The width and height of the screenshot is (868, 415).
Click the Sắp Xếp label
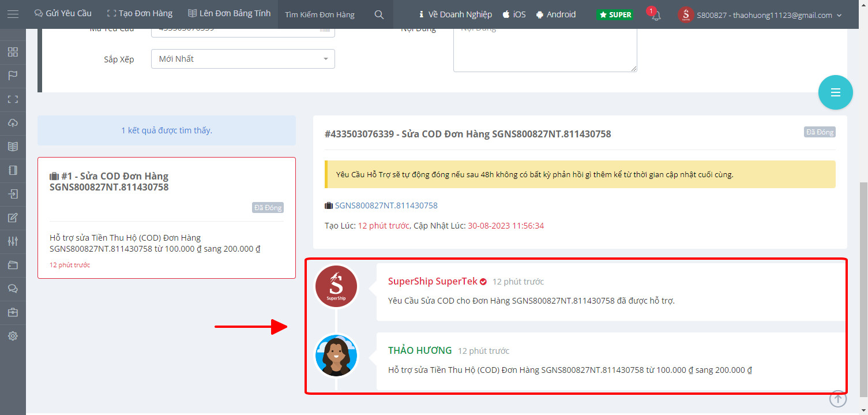(119, 59)
